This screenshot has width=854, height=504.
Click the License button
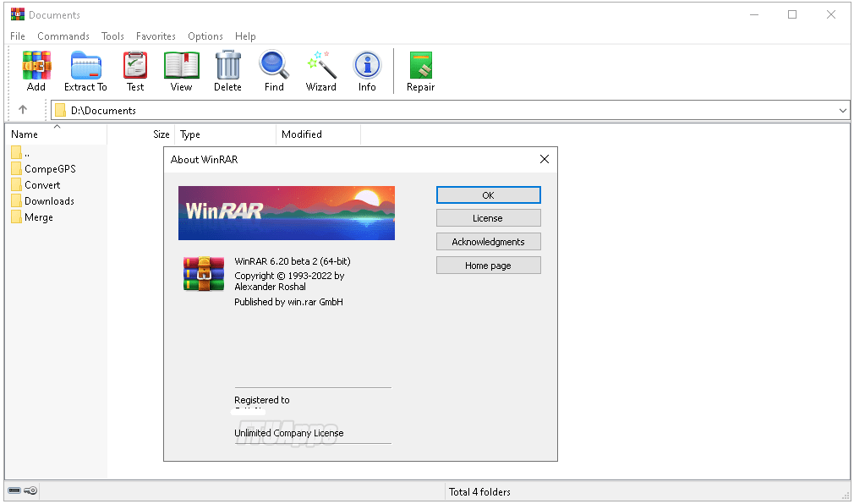(x=489, y=218)
